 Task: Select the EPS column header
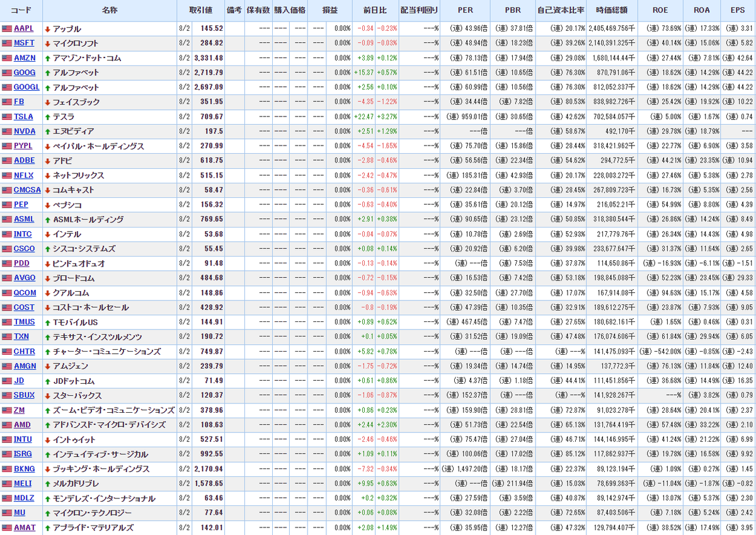tap(738, 11)
